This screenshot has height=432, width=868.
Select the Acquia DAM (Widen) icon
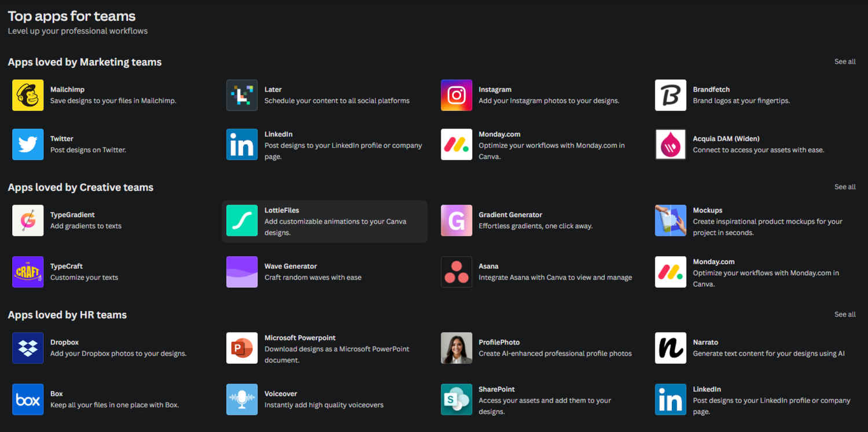click(x=670, y=144)
